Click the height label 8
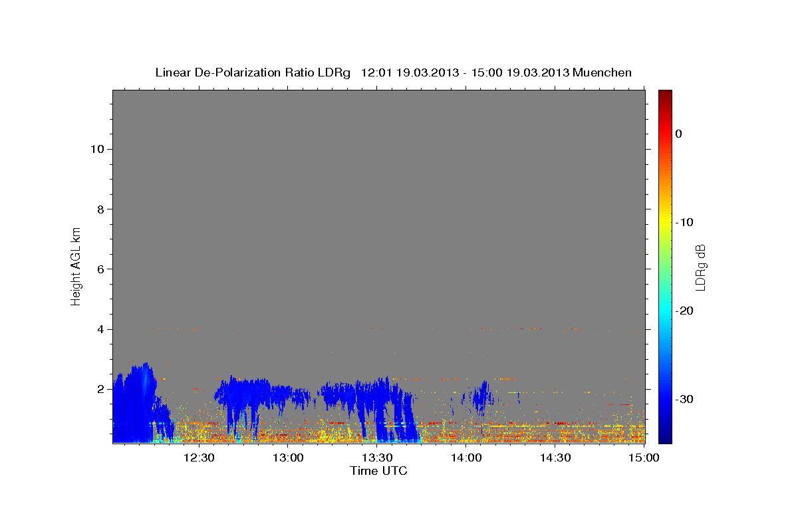 pos(100,209)
